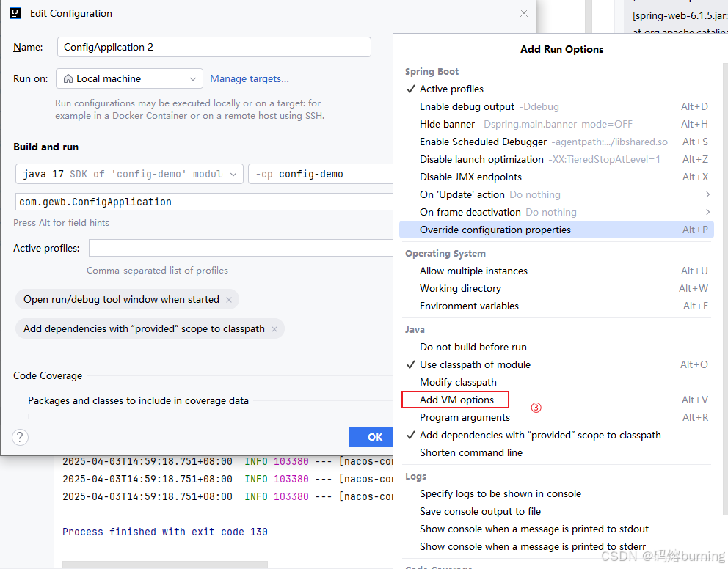Click the OK button
The image size is (728, 569).
371,437
